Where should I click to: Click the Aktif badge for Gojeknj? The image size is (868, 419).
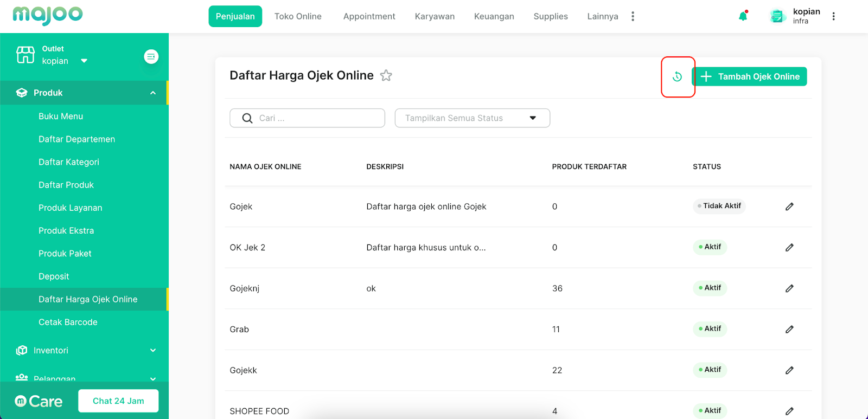click(x=710, y=288)
